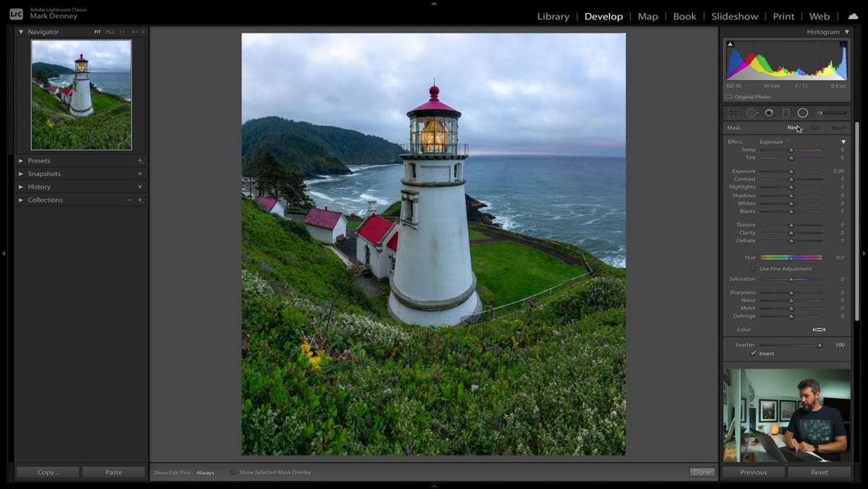The width and height of the screenshot is (868, 489).
Task: Open Show Edit Pins Always dropdown
Action: pos(207,472)
